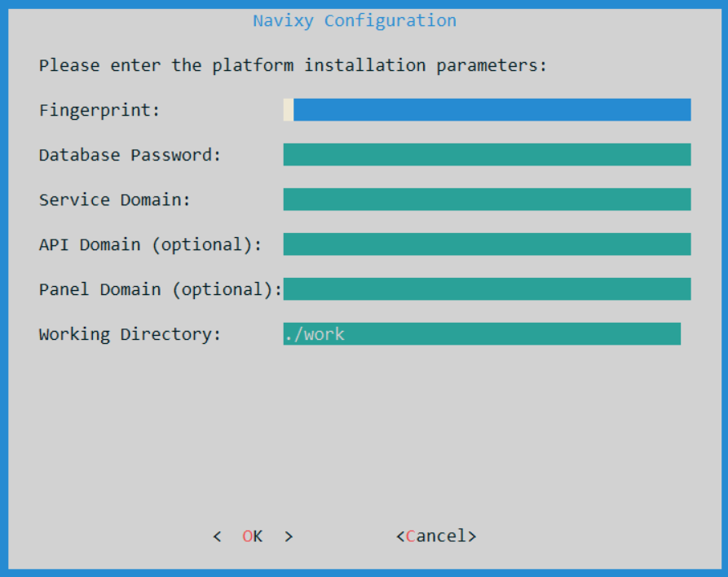The width and height of the screenshot is (728, 577).
Task: Confirm with the OK button
Action: coord(253,536)
